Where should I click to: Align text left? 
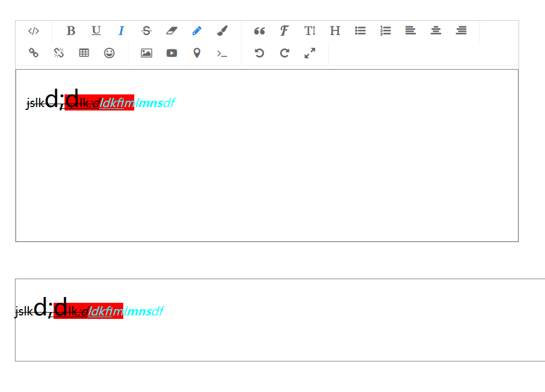pos(411,31)
